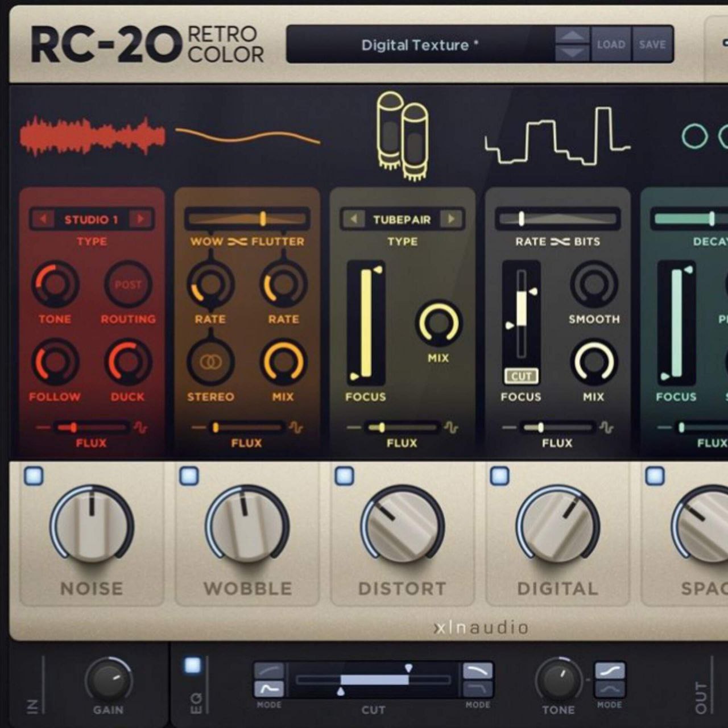Click the stepped Digital waveform icon
Image resolution: width=728 pixels, height=728 pixels.
point(557,135)
